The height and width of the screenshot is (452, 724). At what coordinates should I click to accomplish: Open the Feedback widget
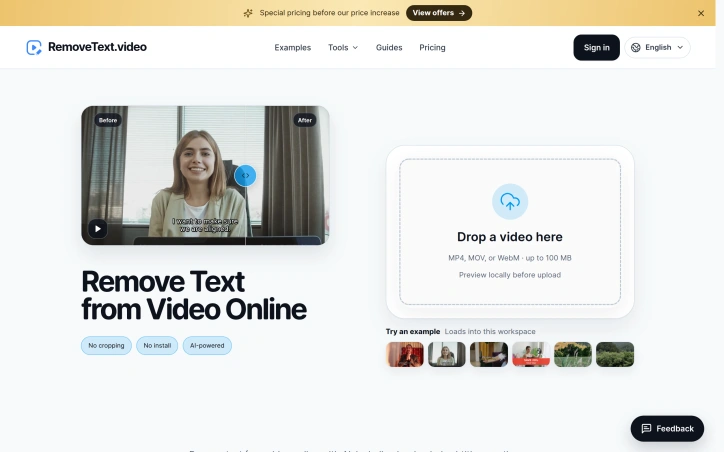point(667,428)
